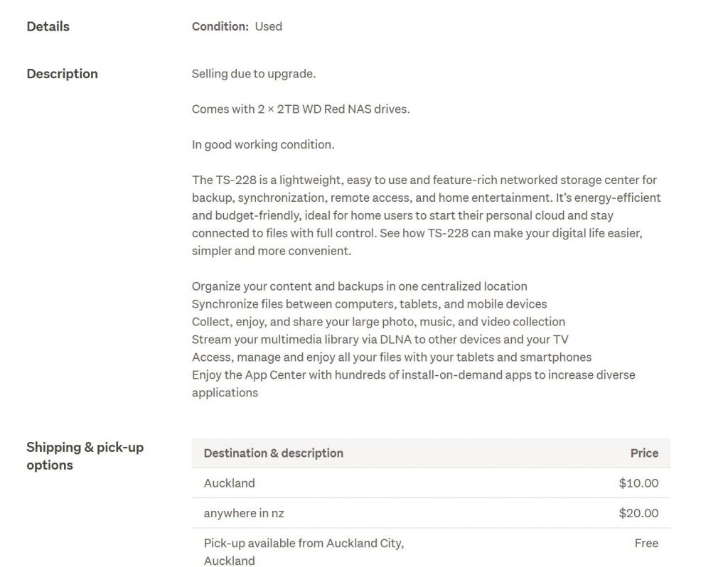
Task: Click the "Stream your multimedia library via DLNA" line
Action: (380, 340)
